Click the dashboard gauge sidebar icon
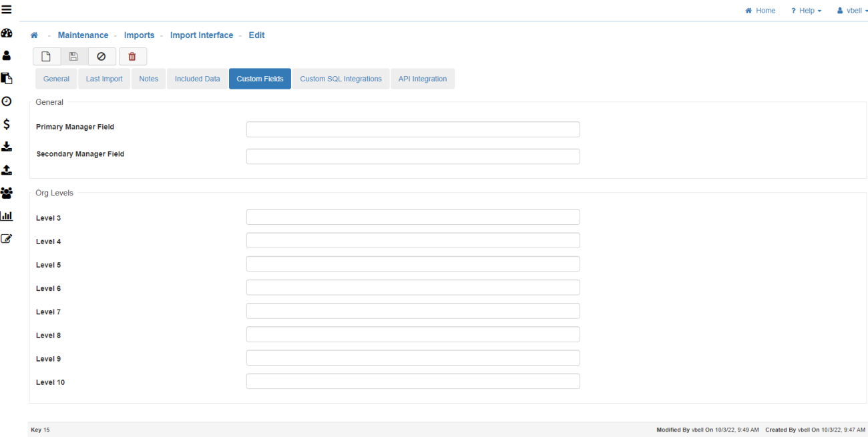 7,33
